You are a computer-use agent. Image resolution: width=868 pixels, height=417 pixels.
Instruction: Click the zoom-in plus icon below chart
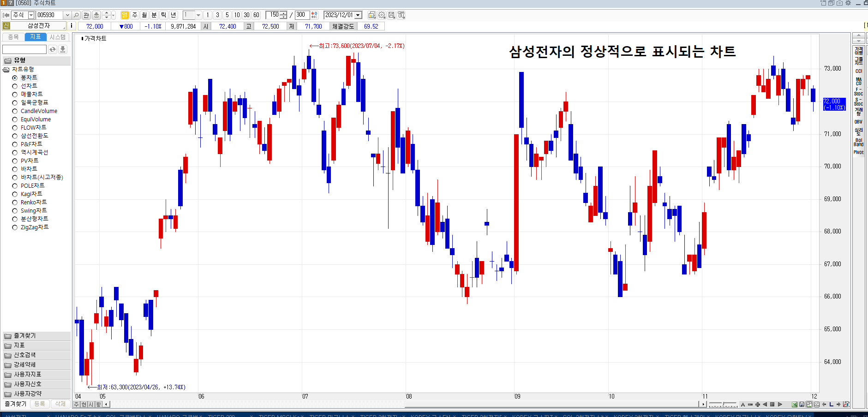point(757,405)
